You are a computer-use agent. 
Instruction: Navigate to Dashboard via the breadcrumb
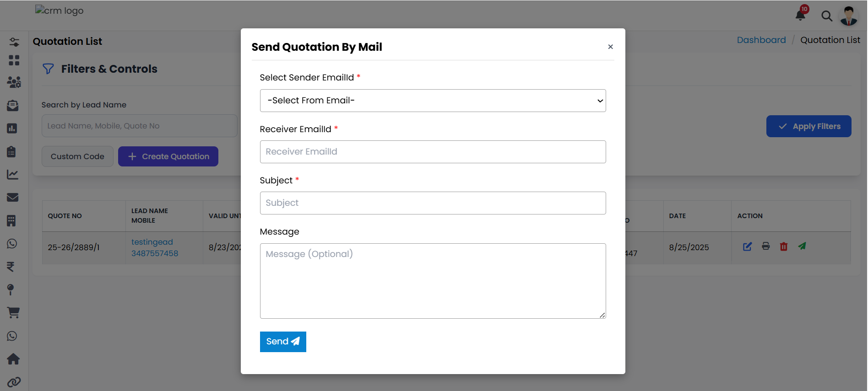coord(761,40)
